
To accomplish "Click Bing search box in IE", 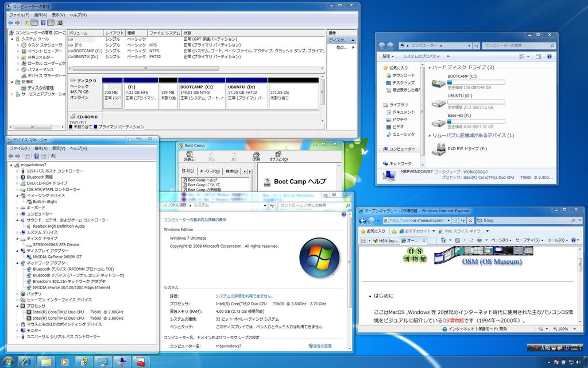I will pos(528,220).
